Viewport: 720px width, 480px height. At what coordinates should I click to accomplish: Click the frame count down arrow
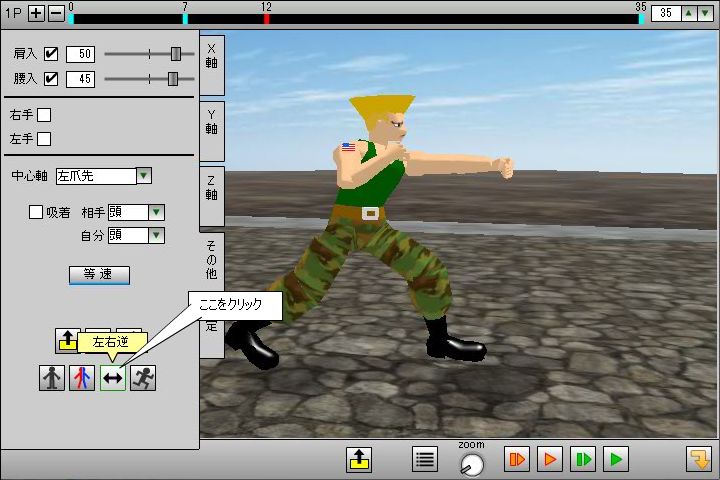click(x=705, y=13)
